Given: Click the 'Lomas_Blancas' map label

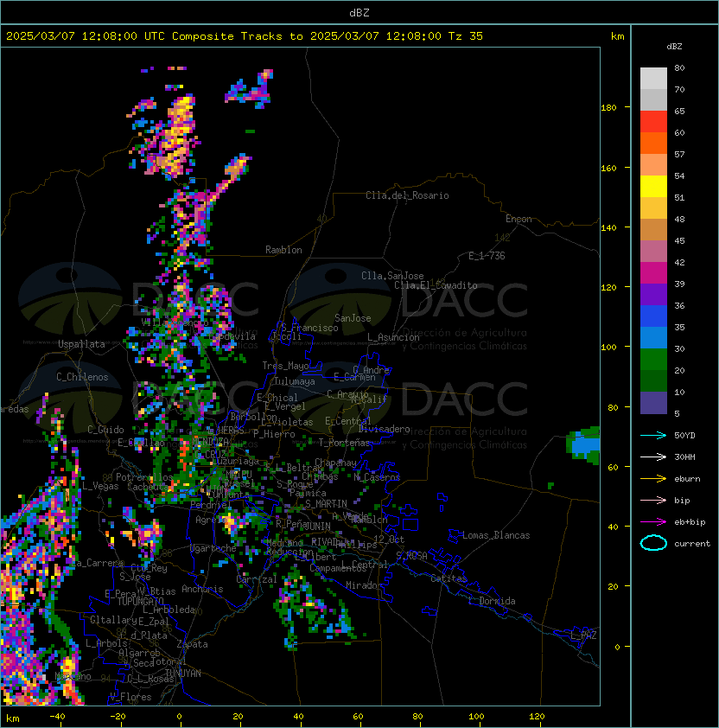Looking at the screenshot, I should point(496,535).
